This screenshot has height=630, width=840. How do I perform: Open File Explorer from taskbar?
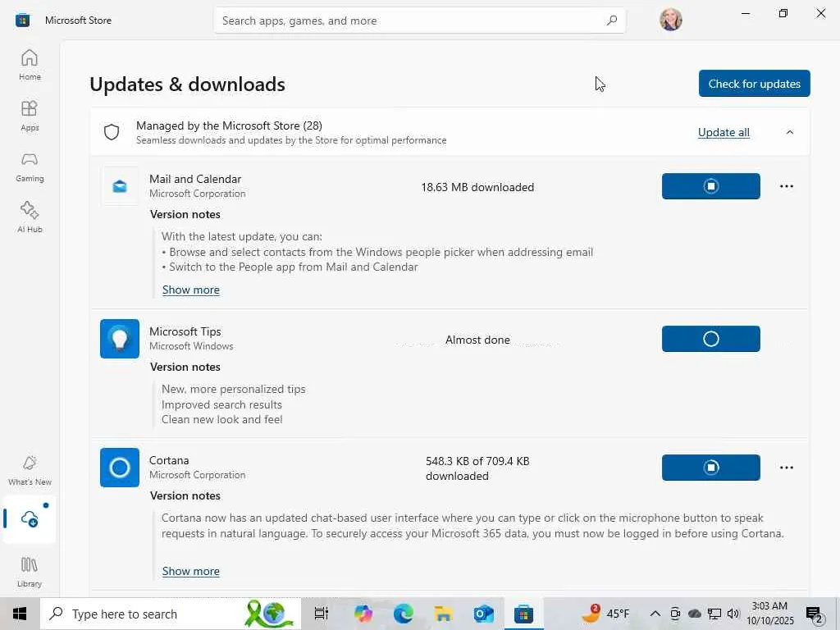pyautogui.click(x=443, y=614)
